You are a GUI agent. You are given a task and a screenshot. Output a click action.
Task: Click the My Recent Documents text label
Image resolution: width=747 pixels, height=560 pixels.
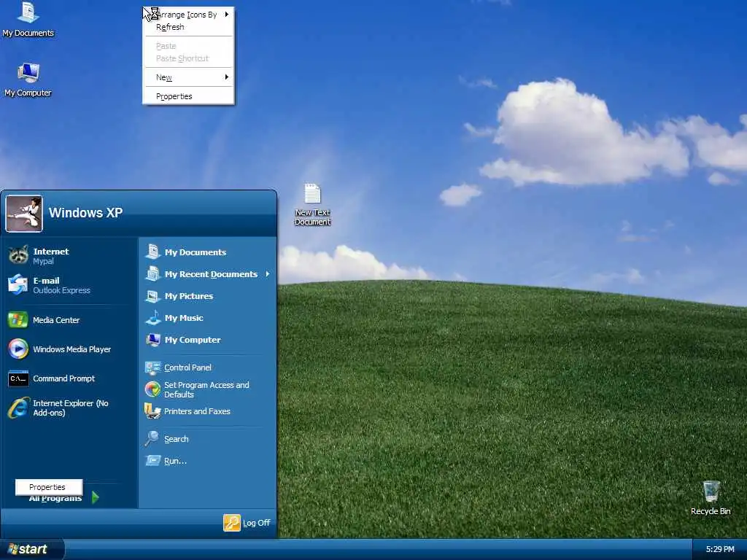[x=211, y=274]
